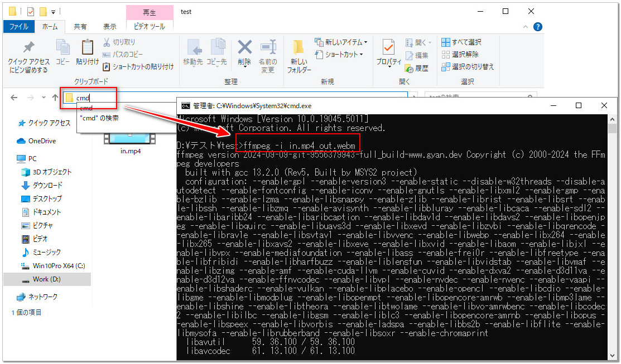The height and width of the screenshot is (364, 621).
Task: Open Network (ネットワーク) in sidebar
Action: pyautogui.click(x=37, y=297)
